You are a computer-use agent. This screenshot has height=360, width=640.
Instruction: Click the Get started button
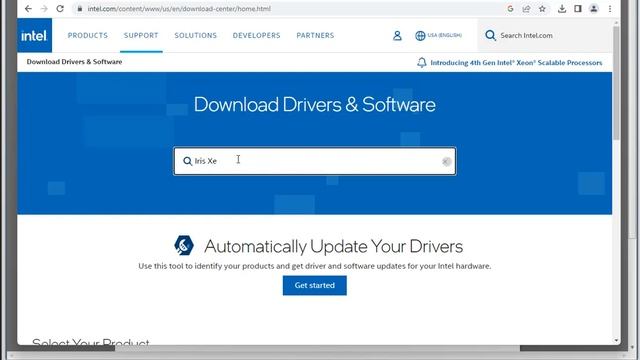(315, 285)
